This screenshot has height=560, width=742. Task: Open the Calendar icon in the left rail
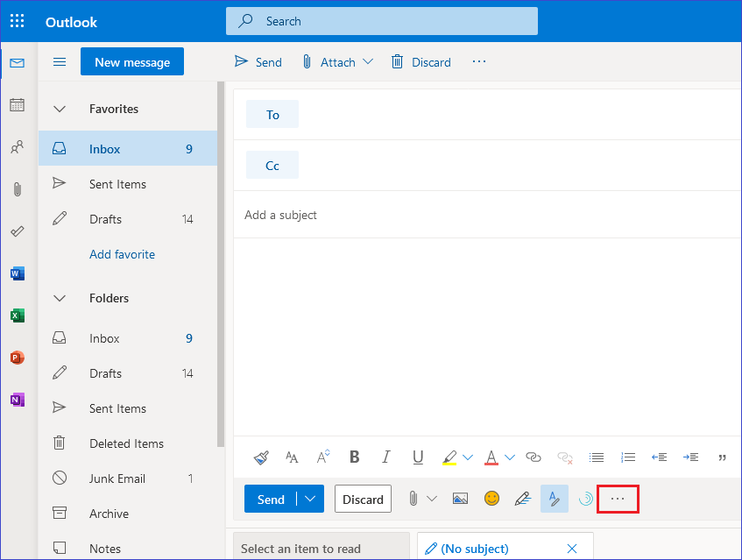pyautogui.click(x=17, y=105)
